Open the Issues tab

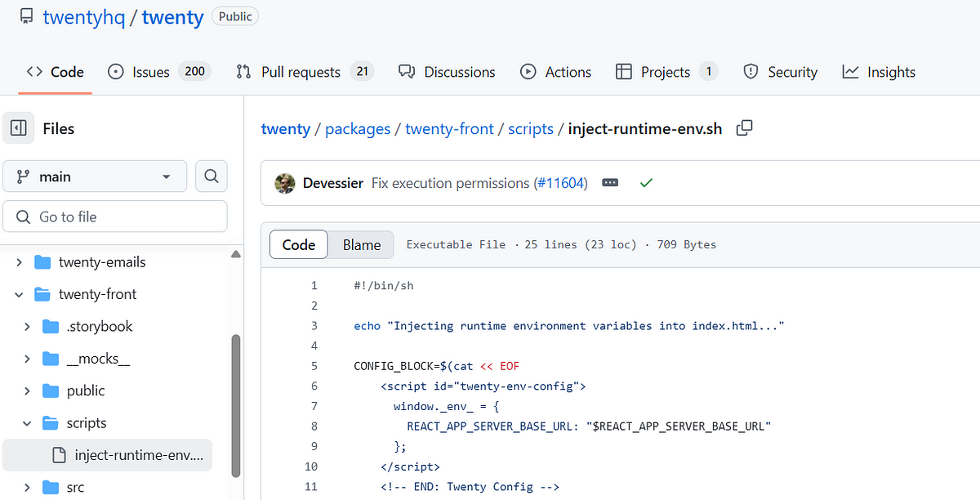159,72
